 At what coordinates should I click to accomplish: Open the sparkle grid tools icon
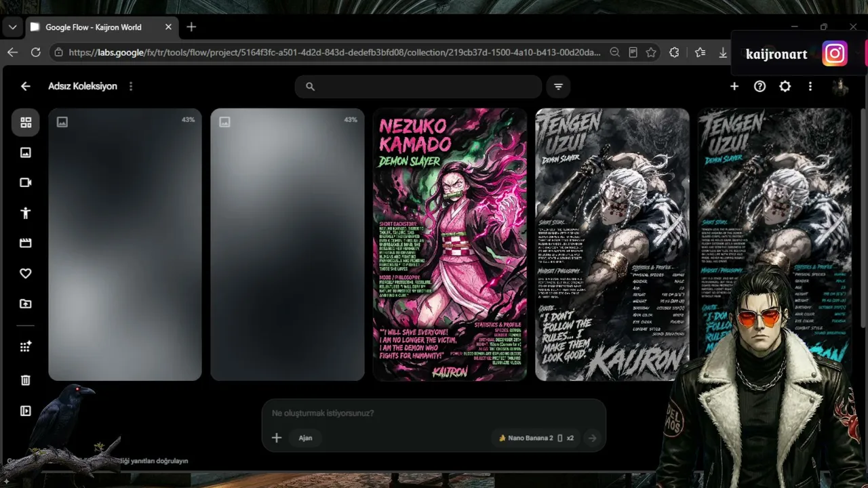26,346
